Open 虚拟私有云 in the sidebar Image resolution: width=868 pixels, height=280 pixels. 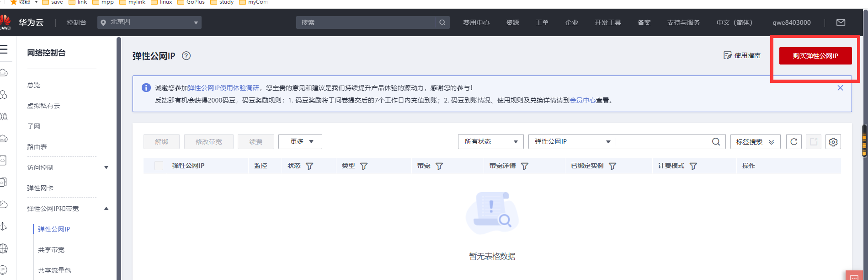(x=43, y=106)
